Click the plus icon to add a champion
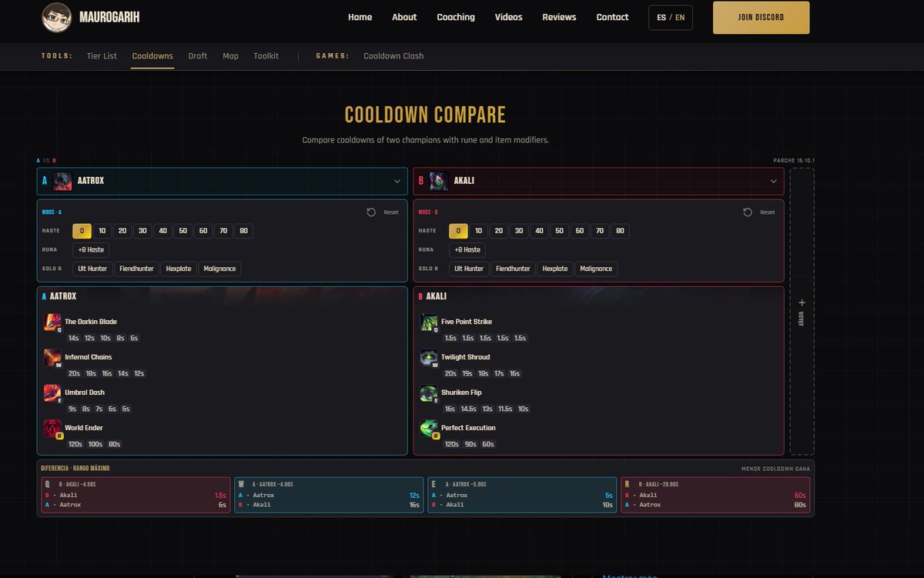 (802, 303)
